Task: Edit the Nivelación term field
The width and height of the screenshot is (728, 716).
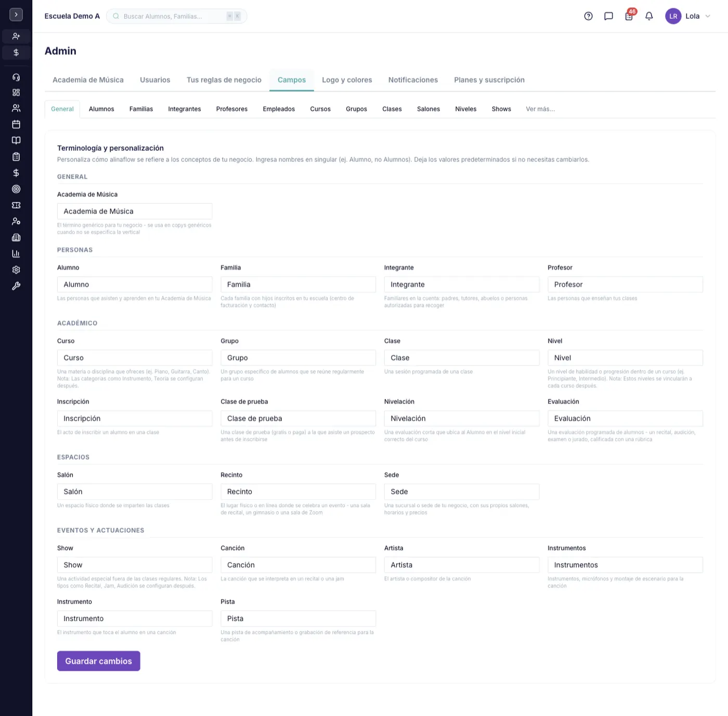Action: point(462,419)
